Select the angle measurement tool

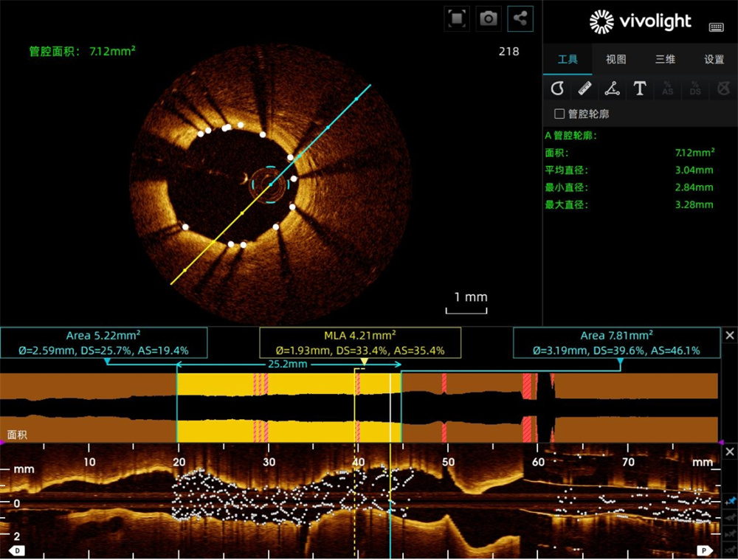[612, 88]
